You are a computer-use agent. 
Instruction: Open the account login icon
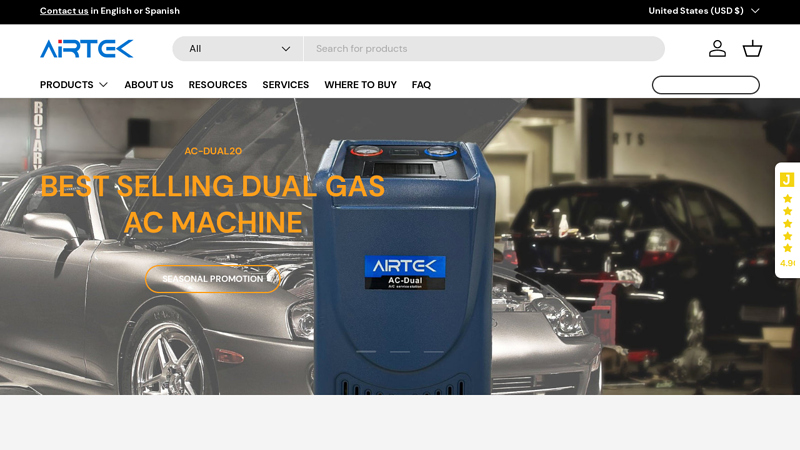[x=717, y=48]
